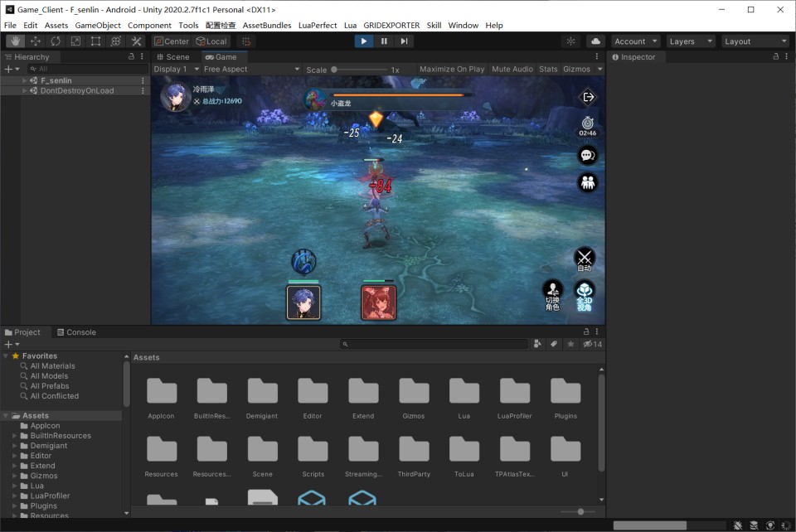Image resolution: width=796 pixels, height=532 pixels.
Task: Click the search by type filter icon
Action: point(537,344)
